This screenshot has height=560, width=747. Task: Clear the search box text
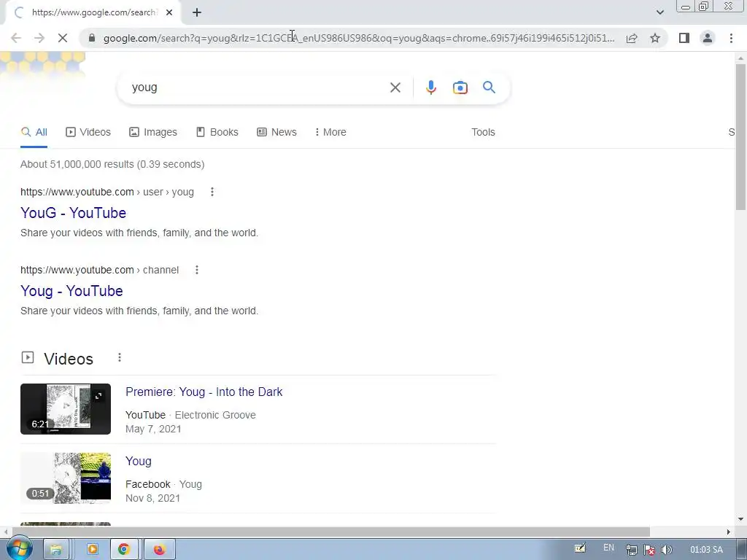395,87
